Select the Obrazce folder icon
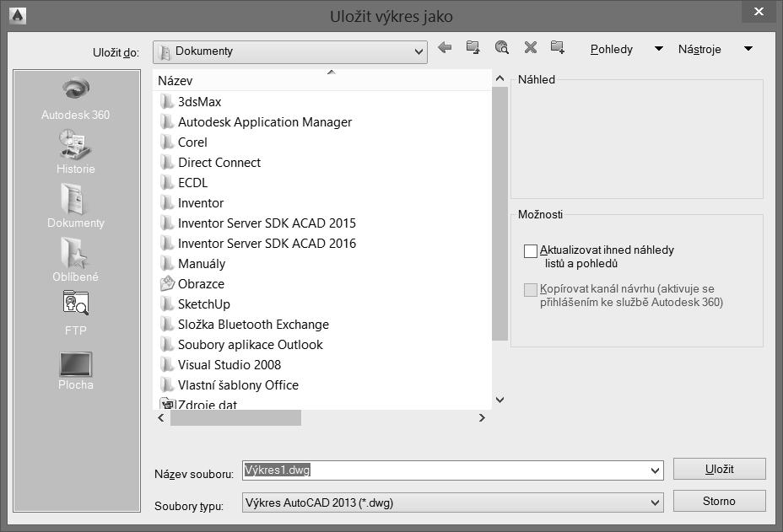This screenshot has height=532, width=783. point(167,283)
